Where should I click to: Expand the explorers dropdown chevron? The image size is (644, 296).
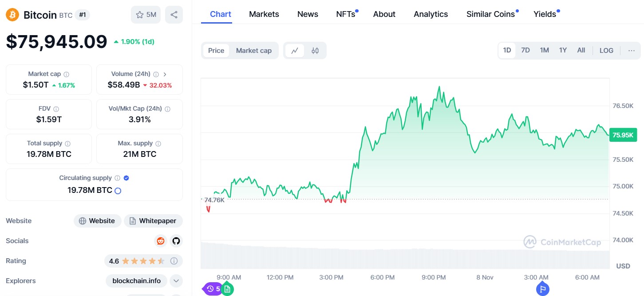(176, 281)
